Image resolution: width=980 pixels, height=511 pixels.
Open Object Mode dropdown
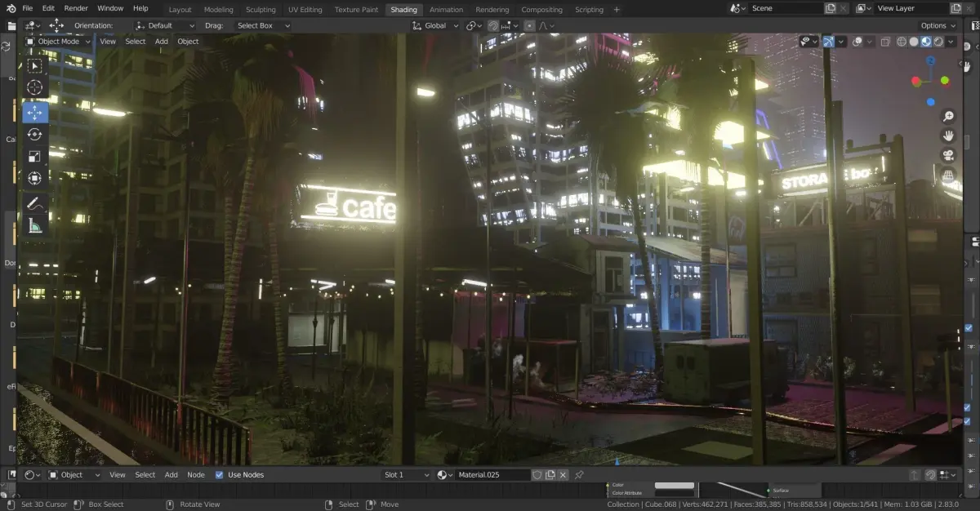click(58, 42)
